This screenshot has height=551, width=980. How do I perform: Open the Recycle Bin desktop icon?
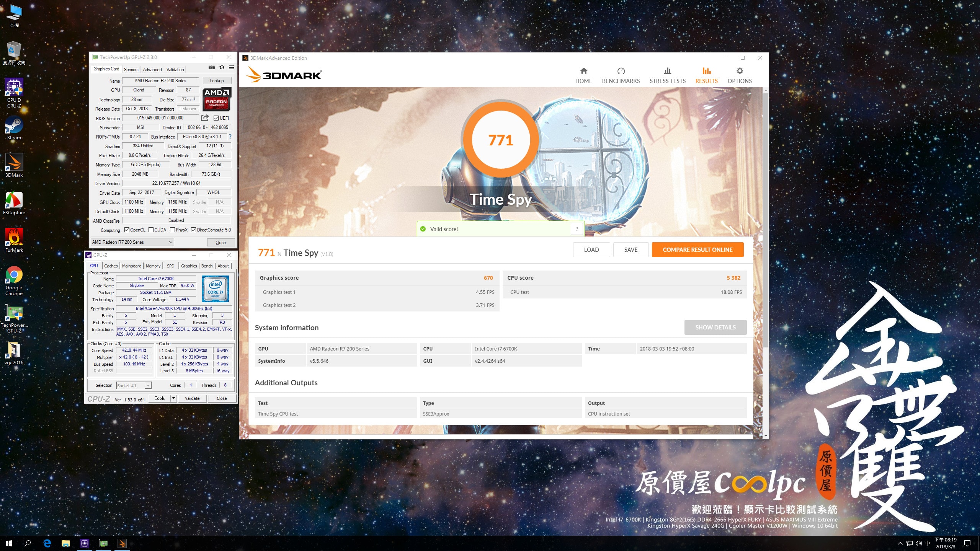(x=14, y=53)
